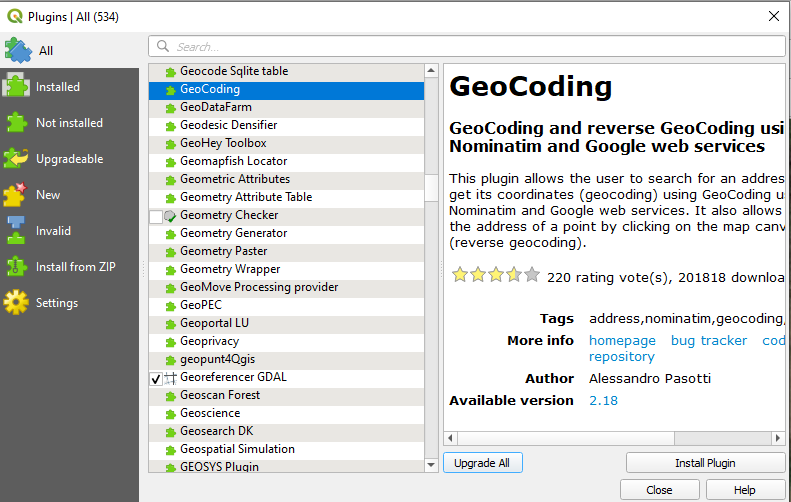The height and width of the screenshot is (502, 791).
Task: Select Geometric Attributes in the list
Action: click(x=286, y=179)
